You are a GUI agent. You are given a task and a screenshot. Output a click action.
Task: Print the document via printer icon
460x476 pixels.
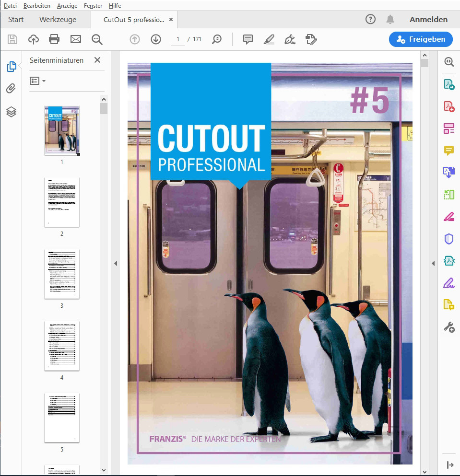54,39
